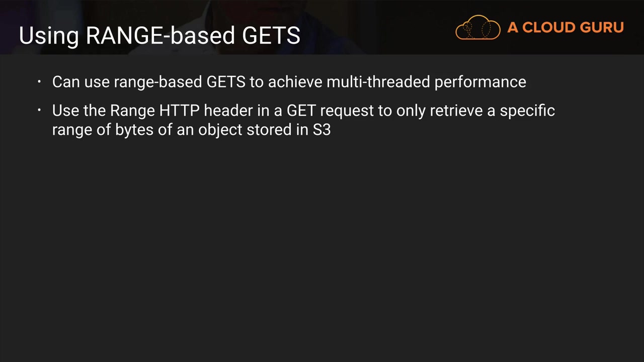Click the word "Using" in the slide title
Viewport: 644px width, 362px height.
pyautogui.click(x=48, y=36)
